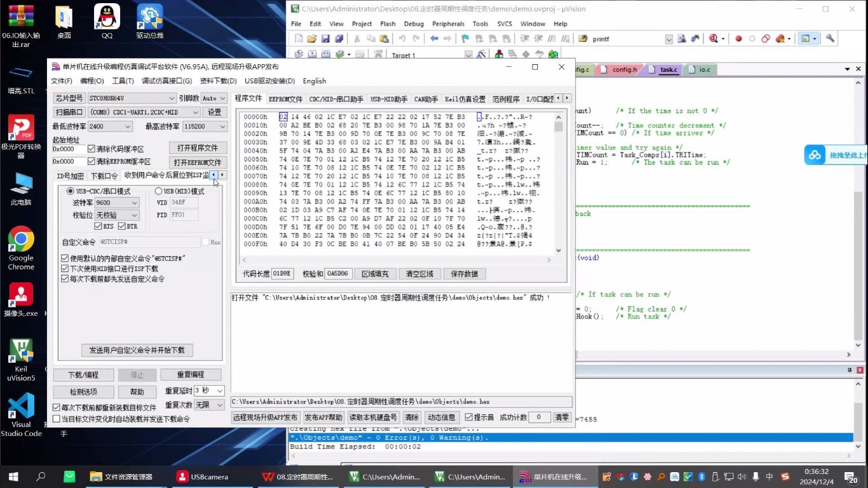Click the Save icon in µVision toolbar
Image resolution: width=868 pixels, height=488 pixels.
click(x=325, y=39)
